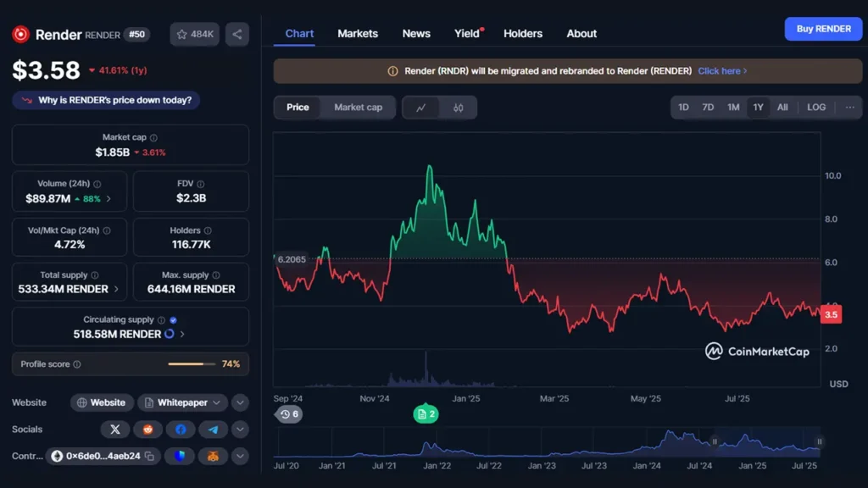The width and height of the screenshot is (868, 488).
Task: Click the history events badge showing 6
Action: pos(289,413)
